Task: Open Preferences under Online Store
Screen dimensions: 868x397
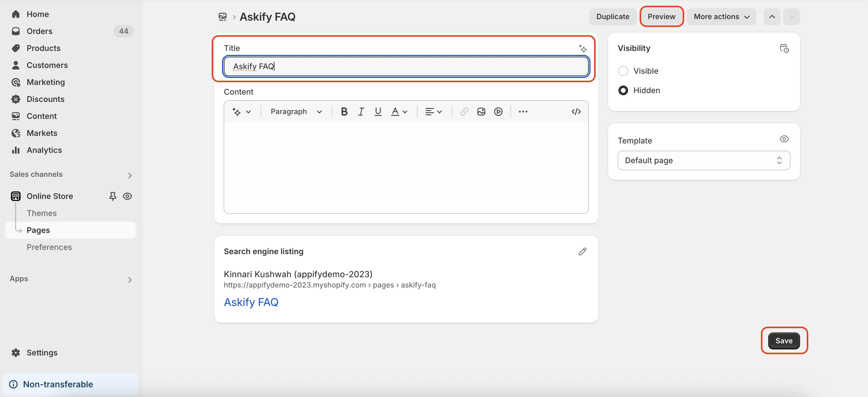Action: [x=49, y=247]
